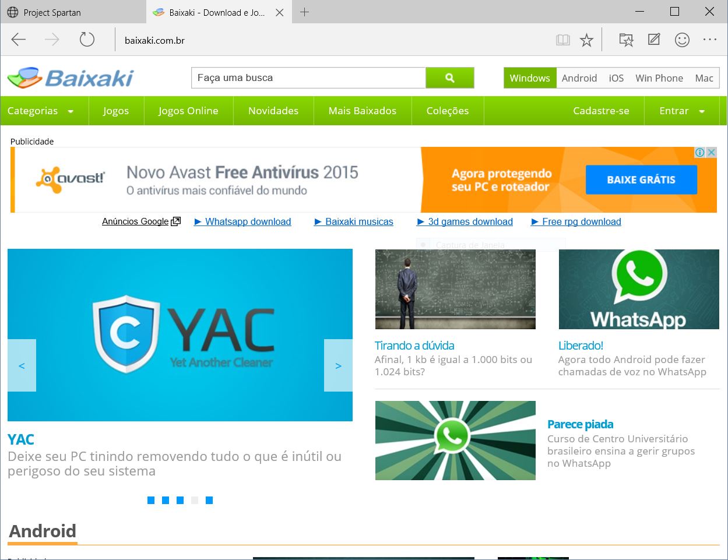
Task: Expand the Entrar dropdown
Action: coord(682,111)
